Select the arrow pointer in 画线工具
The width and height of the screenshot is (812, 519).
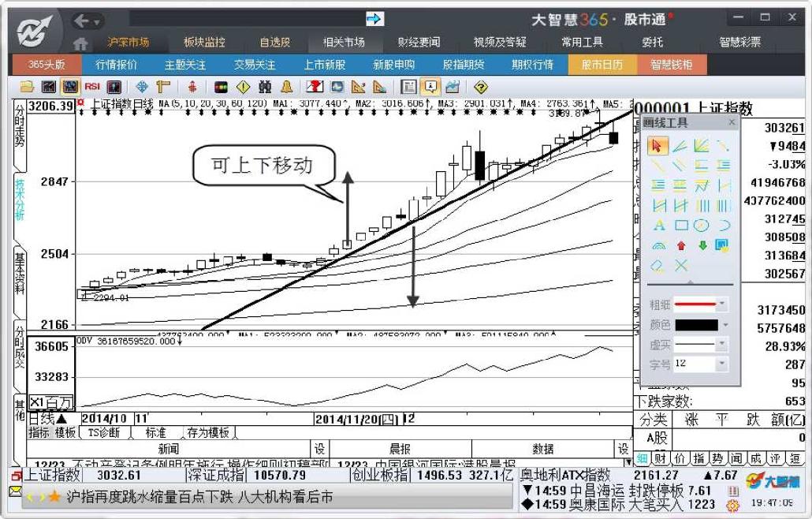tap(657, 146)
